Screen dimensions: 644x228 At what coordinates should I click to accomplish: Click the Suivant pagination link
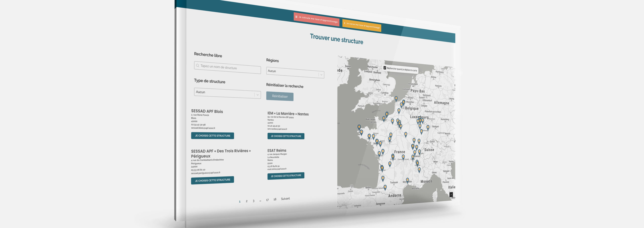(285, 199)
